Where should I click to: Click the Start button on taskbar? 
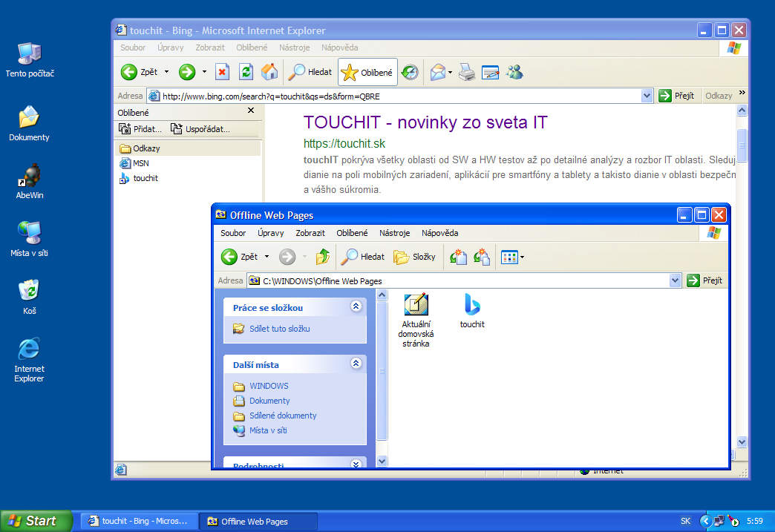pyautogui.click(x=36, y=521)
